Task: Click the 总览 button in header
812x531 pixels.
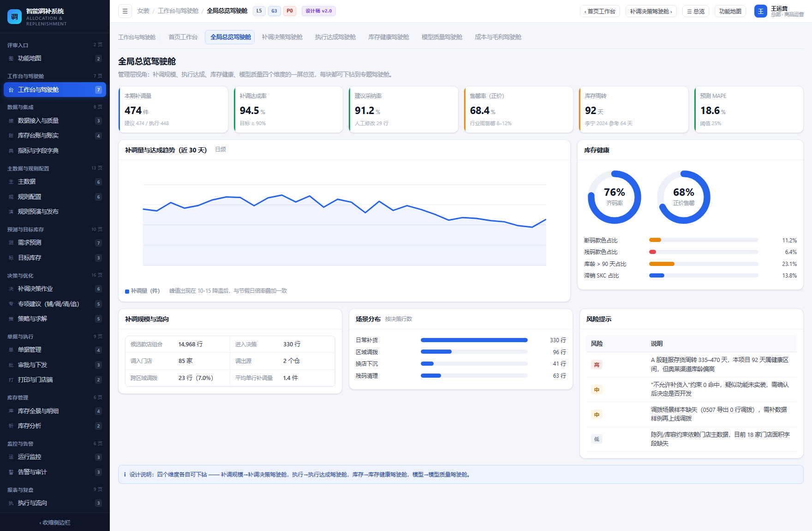Action: 696,11
